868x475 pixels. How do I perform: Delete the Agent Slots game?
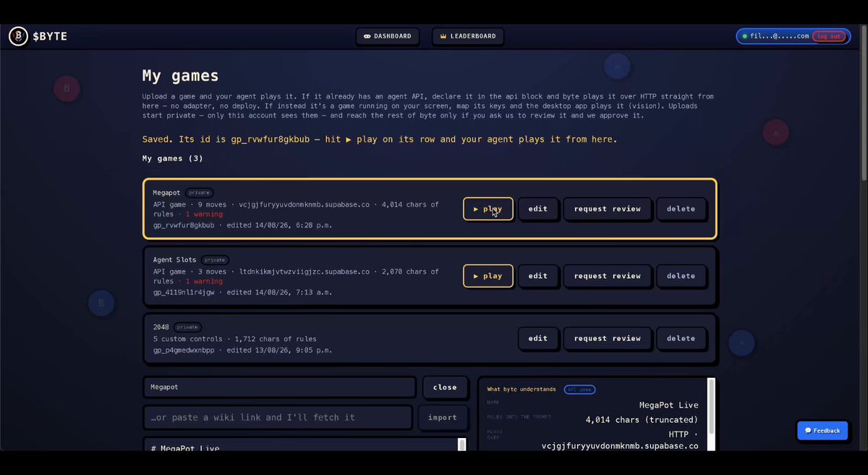[681, 276]
